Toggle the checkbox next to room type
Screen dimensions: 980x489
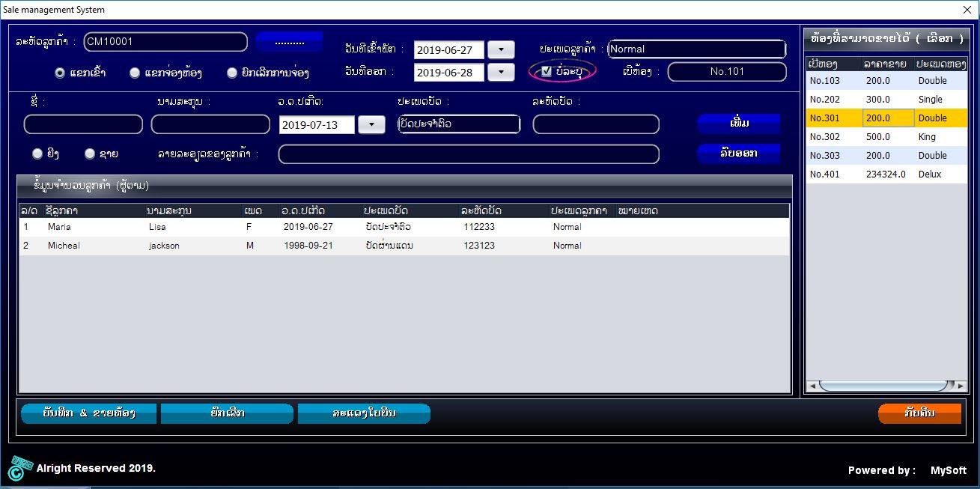[x=547, y=71]
